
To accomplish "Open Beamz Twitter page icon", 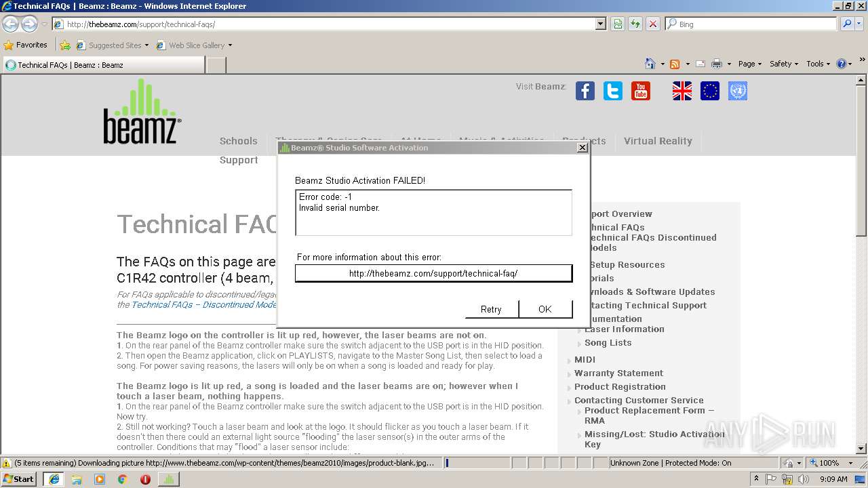I will click(613, 91).
